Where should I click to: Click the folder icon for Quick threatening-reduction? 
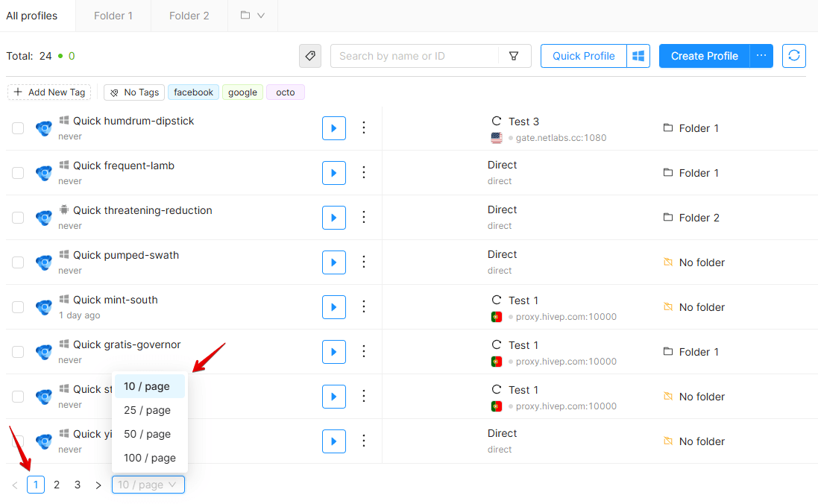point(668,217)
